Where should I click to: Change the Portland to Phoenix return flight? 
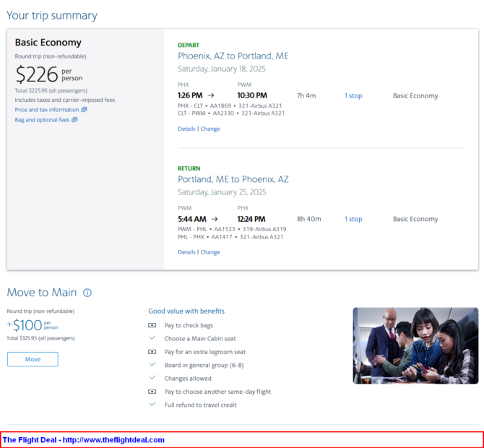pos(210,252)
